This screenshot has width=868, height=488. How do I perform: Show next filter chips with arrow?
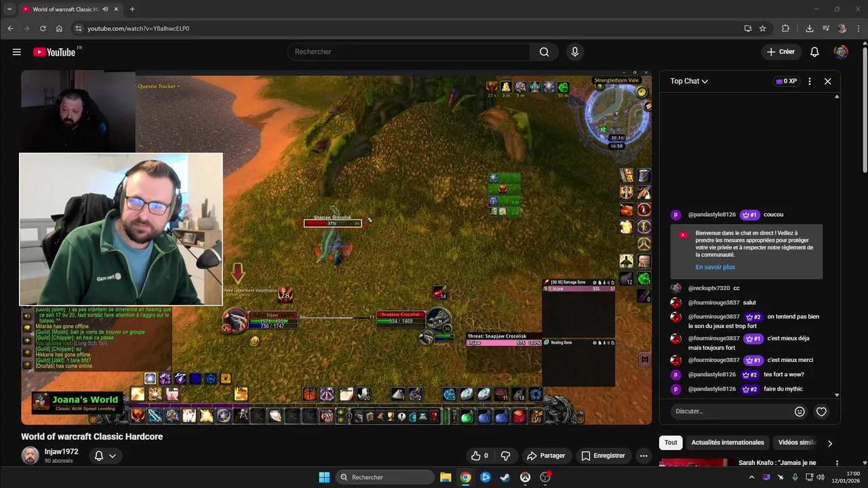point(829,443)
